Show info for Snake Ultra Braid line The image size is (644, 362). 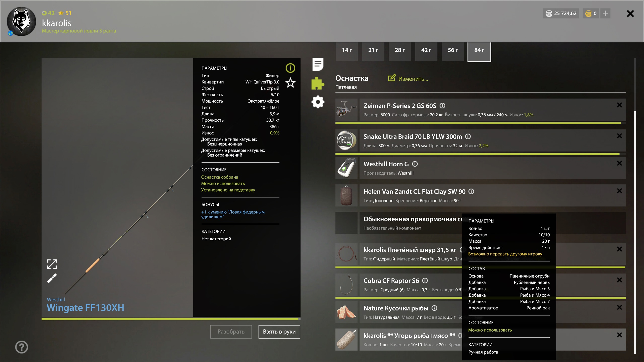468,137
